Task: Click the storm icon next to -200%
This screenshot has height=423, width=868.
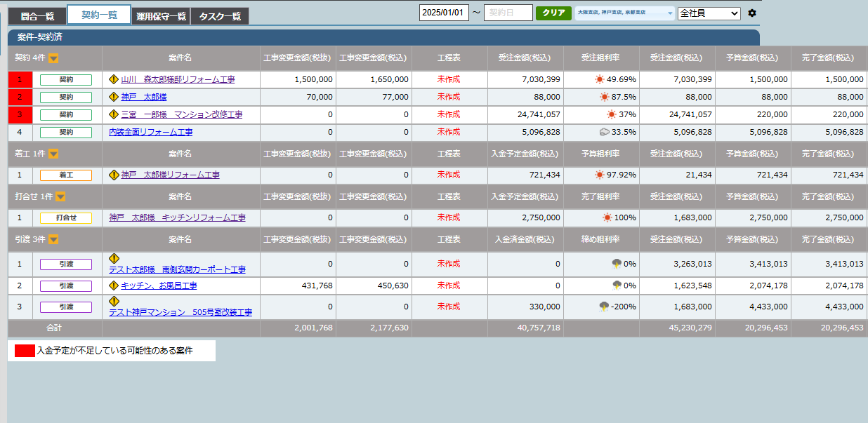Action: click(x=603, y=307)
